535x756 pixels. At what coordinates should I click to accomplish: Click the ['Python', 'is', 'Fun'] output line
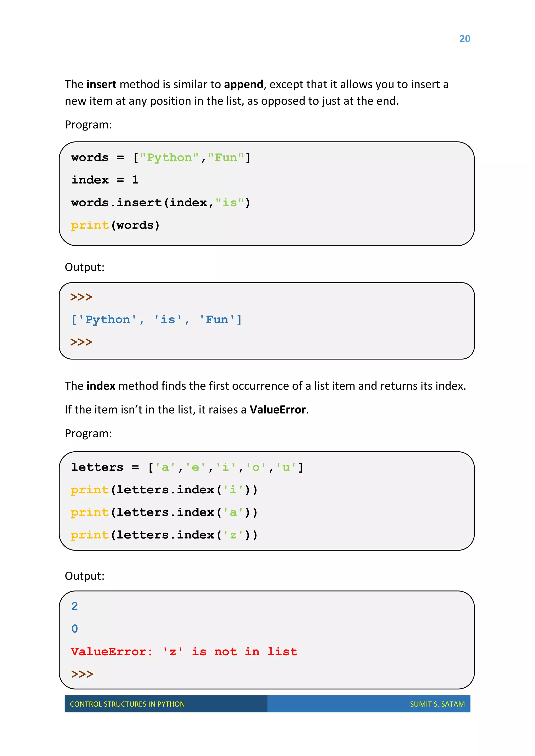point(156,320)
